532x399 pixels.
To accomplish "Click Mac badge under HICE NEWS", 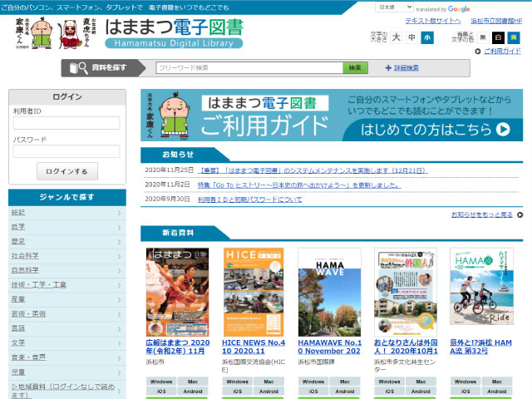I will [268, 382].
